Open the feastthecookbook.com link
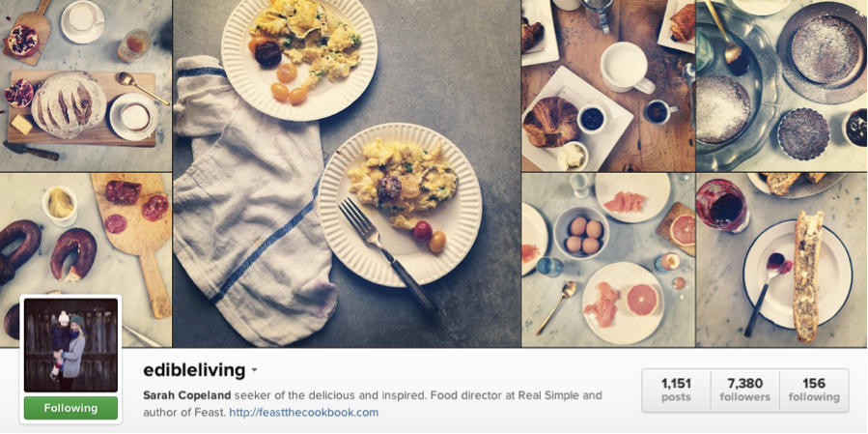The height and width of the screenshot is (434, 868). click(x=304, y=413)
